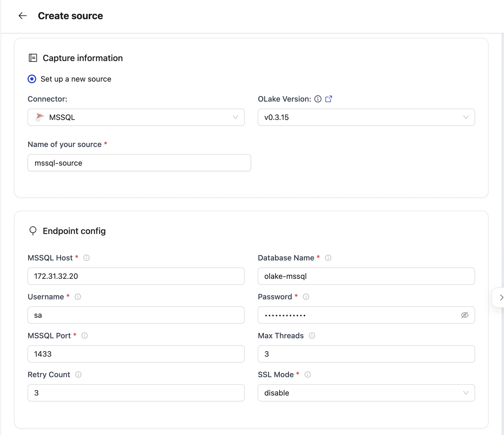
Task: View the MSSQL Host info tooltip icon
Action: pos(86,258)
